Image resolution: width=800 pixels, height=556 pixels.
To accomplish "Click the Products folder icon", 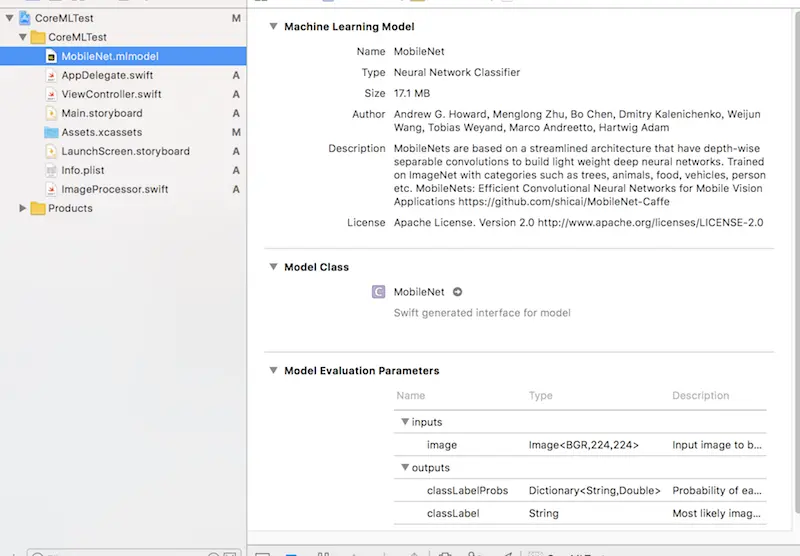I will coord(38,208).
